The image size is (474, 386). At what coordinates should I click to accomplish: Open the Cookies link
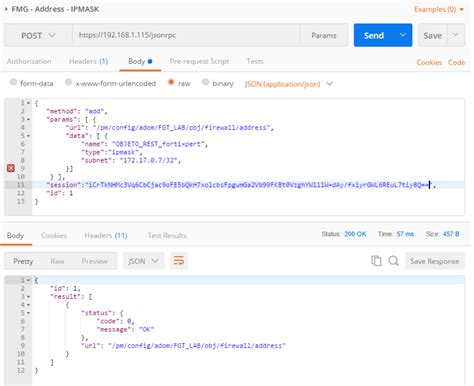tap(429, 62)
